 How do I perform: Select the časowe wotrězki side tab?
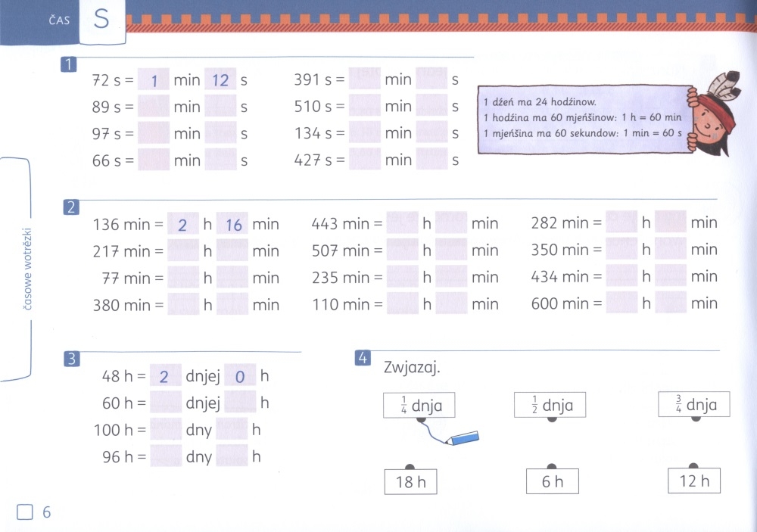pos(27,269)
